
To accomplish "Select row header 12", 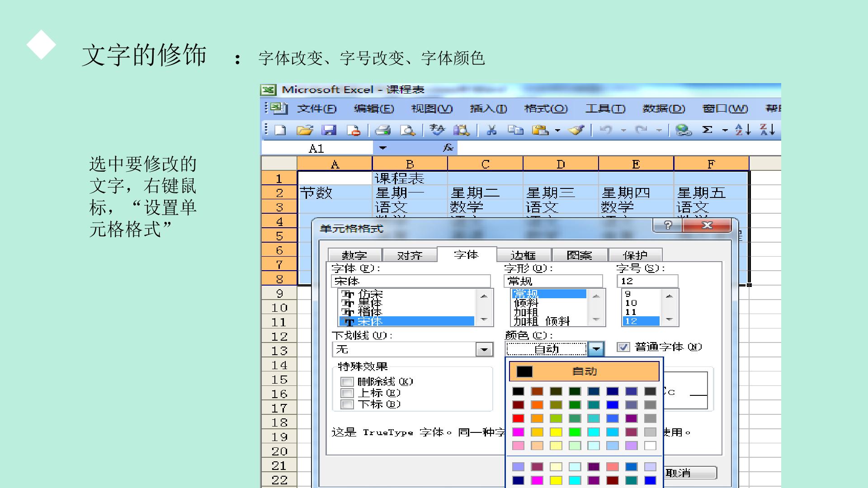I will click(279, 337).
